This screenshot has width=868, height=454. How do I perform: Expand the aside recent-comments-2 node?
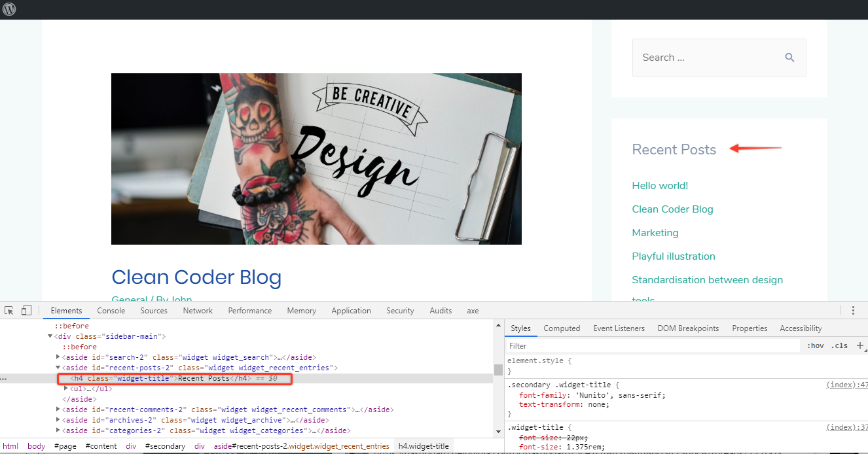[x=58, y=410]
